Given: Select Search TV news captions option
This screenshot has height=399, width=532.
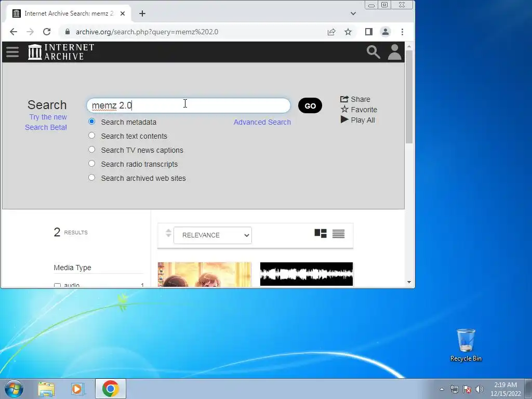Looking at the screenshot, I should (91, 149).
